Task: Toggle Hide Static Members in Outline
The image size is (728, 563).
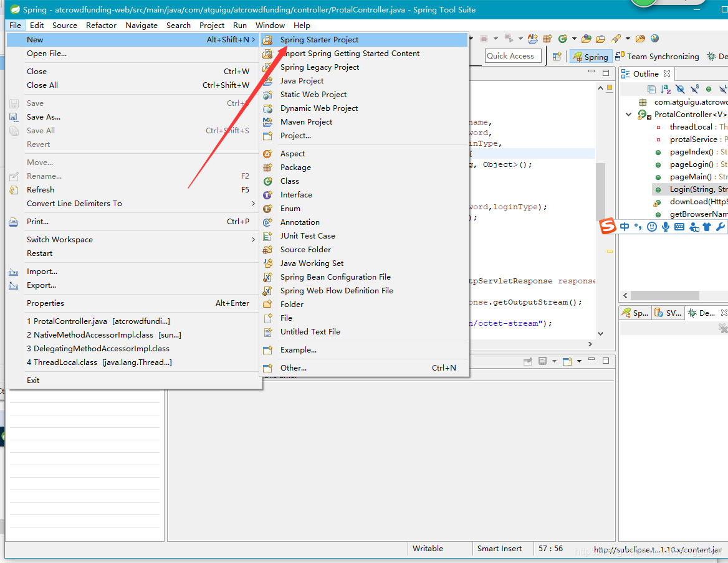Action: 694,89
